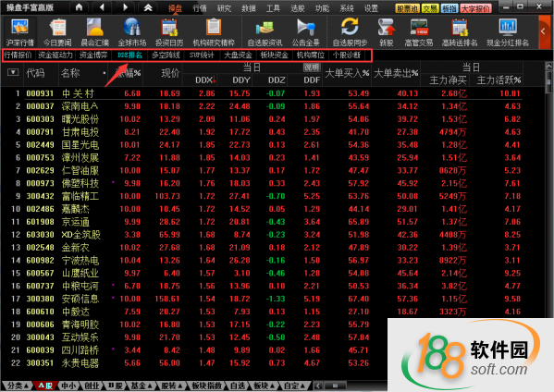554x392 pixels.
Task: Sync watchlist with 自选股同步 icon
Action: click(350, 32)
